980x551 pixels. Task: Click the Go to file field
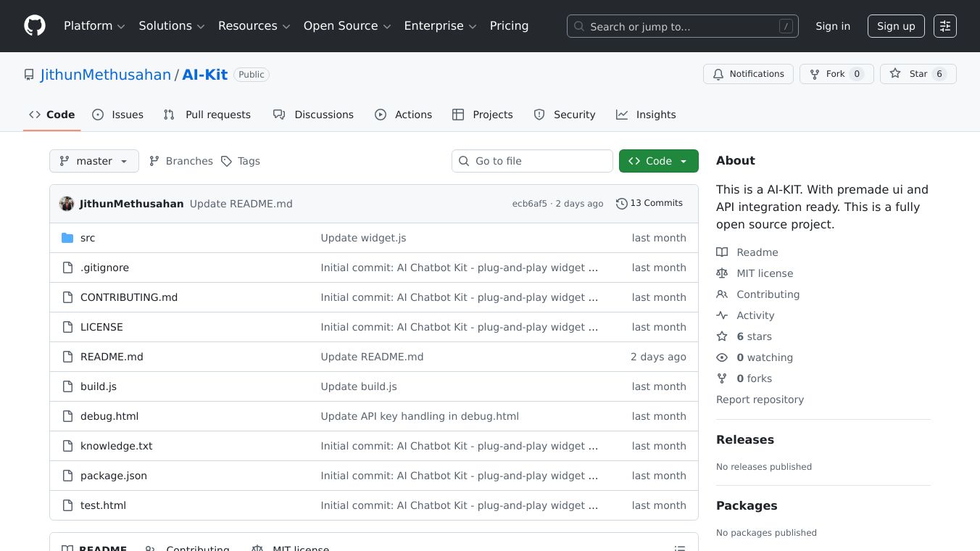coord(532,161)
